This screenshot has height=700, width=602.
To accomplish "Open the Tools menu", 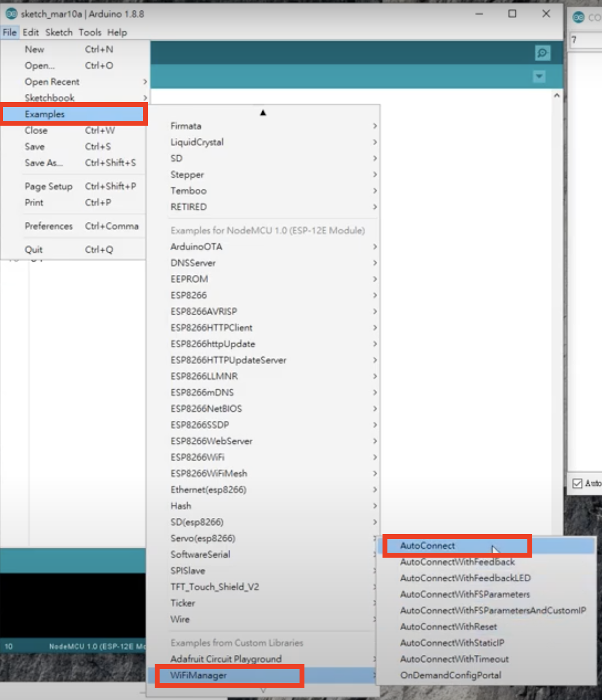I will pyautogui.click(x=89, y=32).
